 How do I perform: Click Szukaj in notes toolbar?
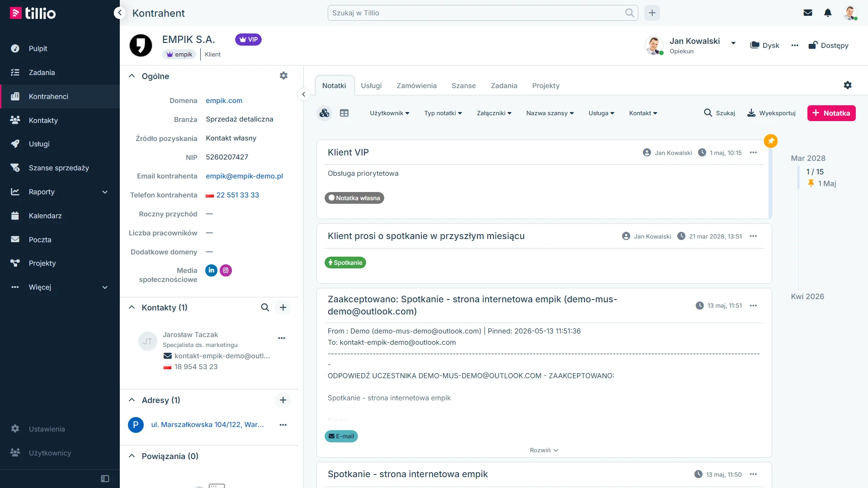click(x=719, y=113)
